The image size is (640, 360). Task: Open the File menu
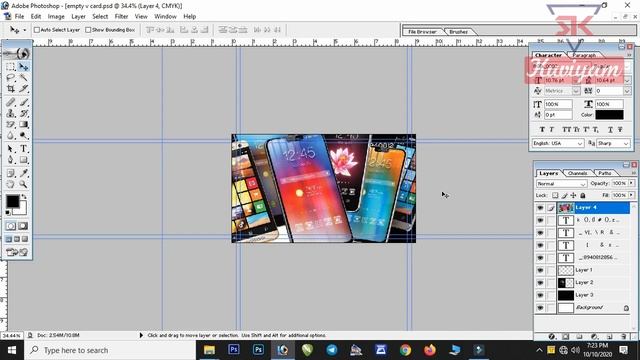(x=19, y=17)
